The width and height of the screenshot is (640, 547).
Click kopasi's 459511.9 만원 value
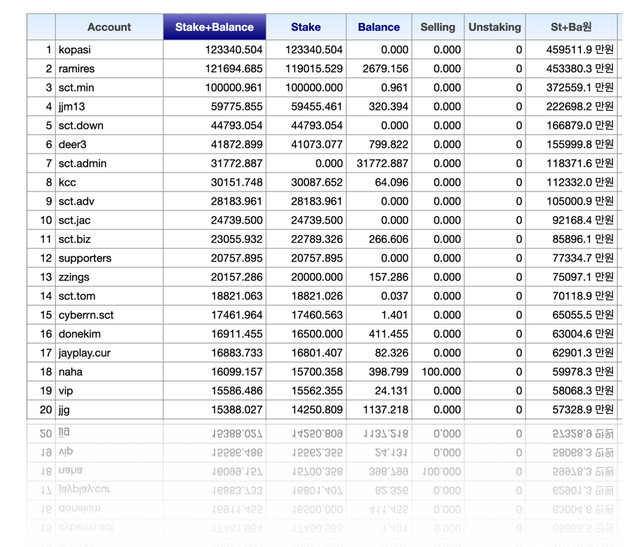click(580, 50)
